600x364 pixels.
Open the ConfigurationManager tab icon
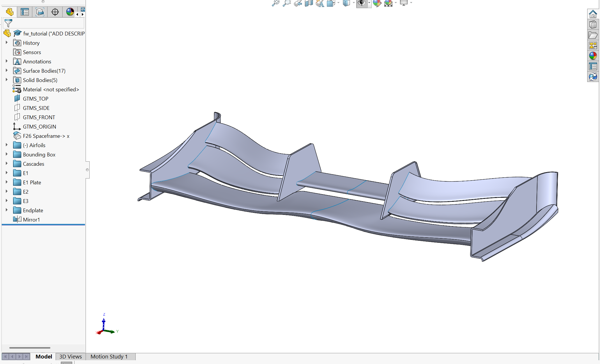coord(40,12)
